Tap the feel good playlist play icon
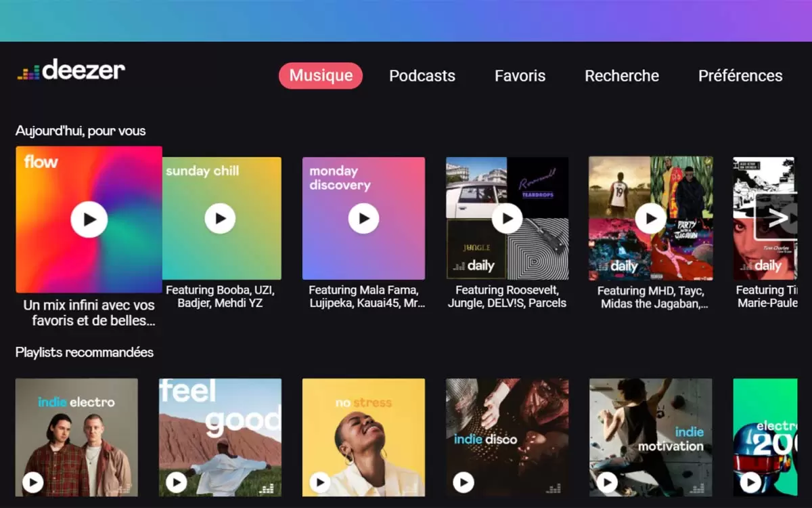Screen dimensions: 812x508 click(176, 482)
